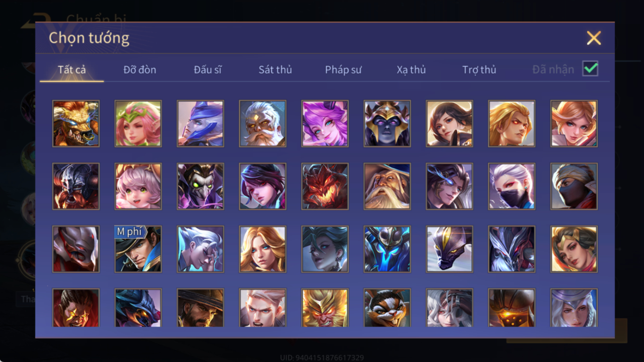This screenshot has width=644, height=362.
Task: Choose the masked white-haired ninja hero
Action: (x=512, y=186)
